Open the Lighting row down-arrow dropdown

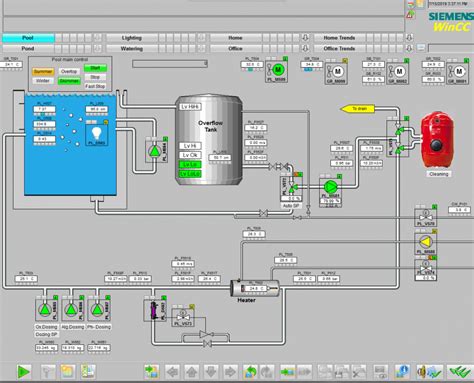(x=201, y=38)
